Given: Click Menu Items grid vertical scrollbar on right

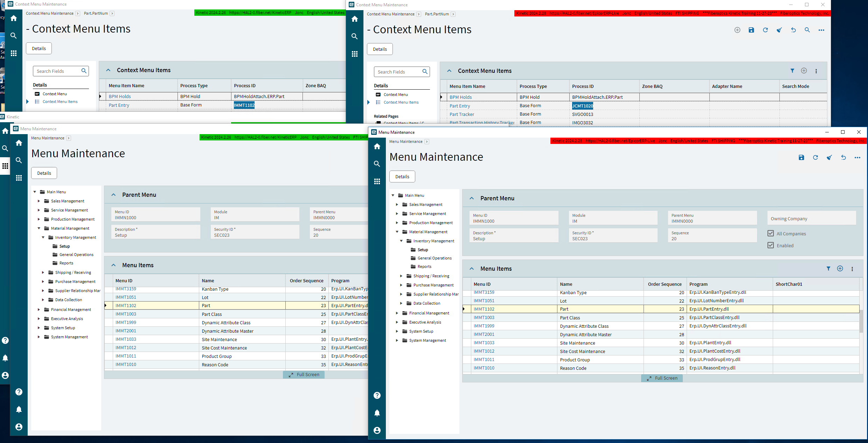Looking at the screenshot, I should (x=861, y=320).
